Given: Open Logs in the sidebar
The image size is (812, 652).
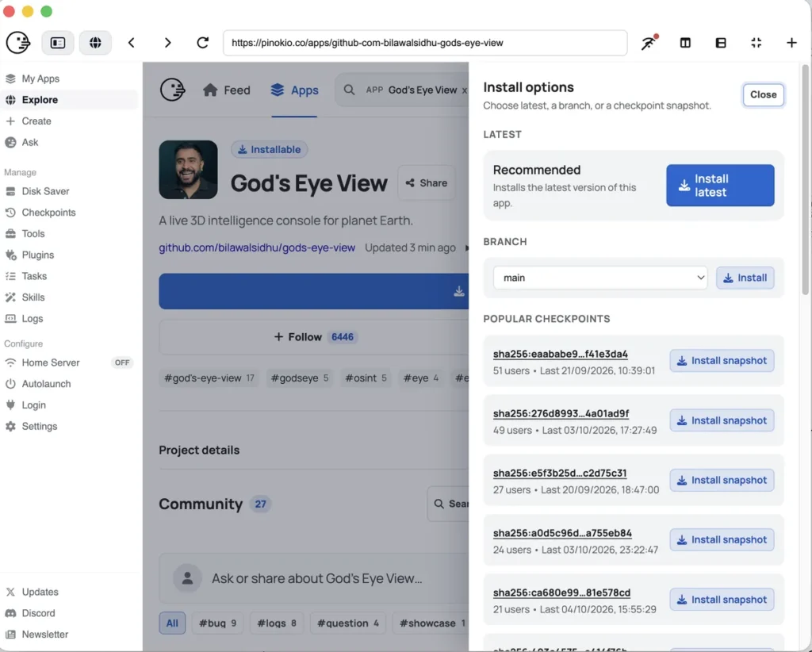Looking at the screenshot, I should (x=69, y=319).
